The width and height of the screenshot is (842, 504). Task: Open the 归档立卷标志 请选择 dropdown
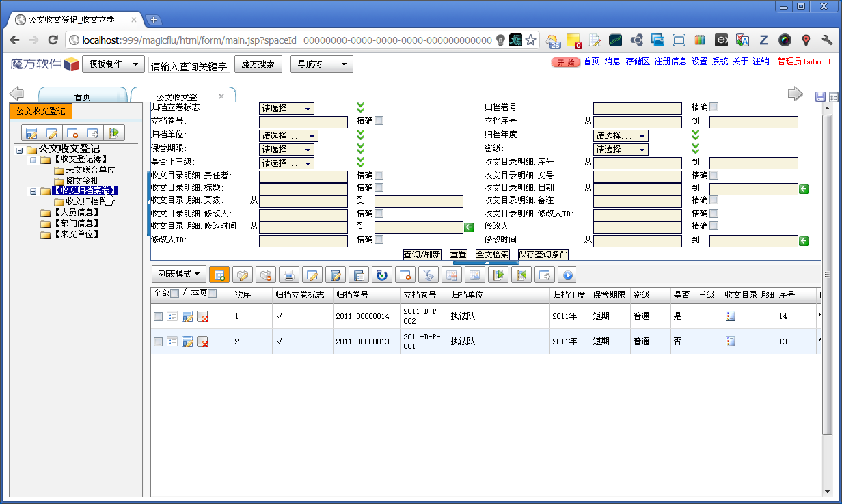pos(286,108)
